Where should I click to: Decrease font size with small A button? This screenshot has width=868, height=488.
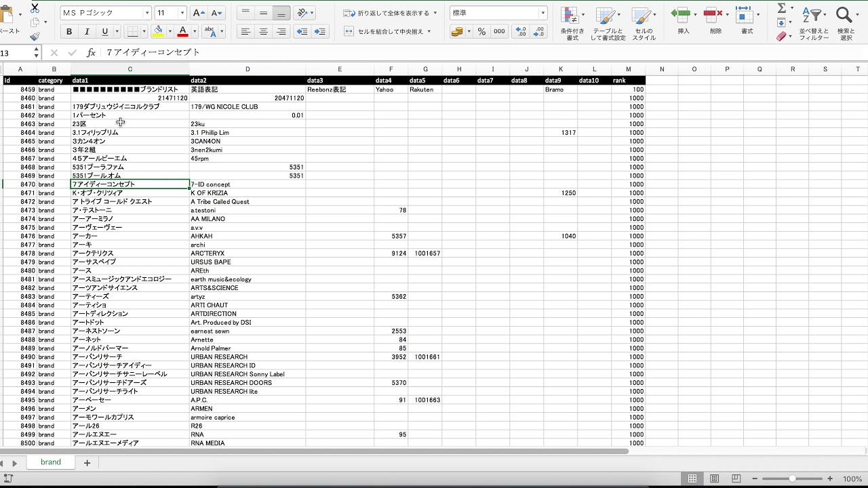[216, 13]
